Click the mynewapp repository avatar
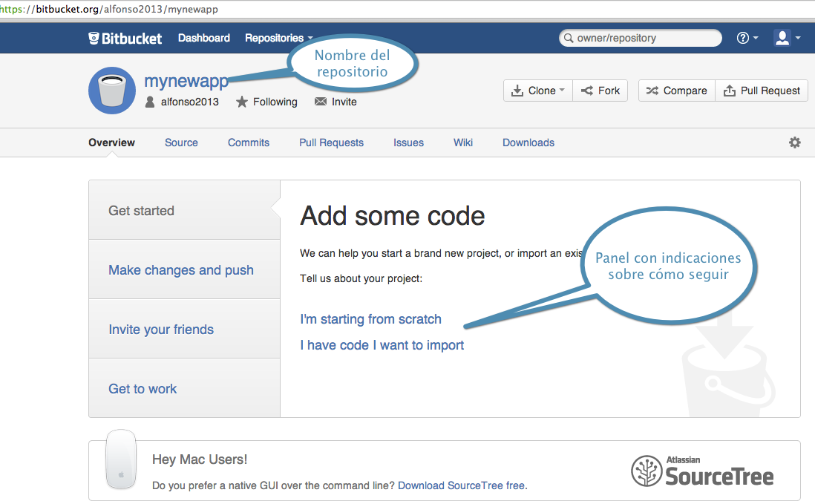The image size is (815, 504). [x=111, y=91]
